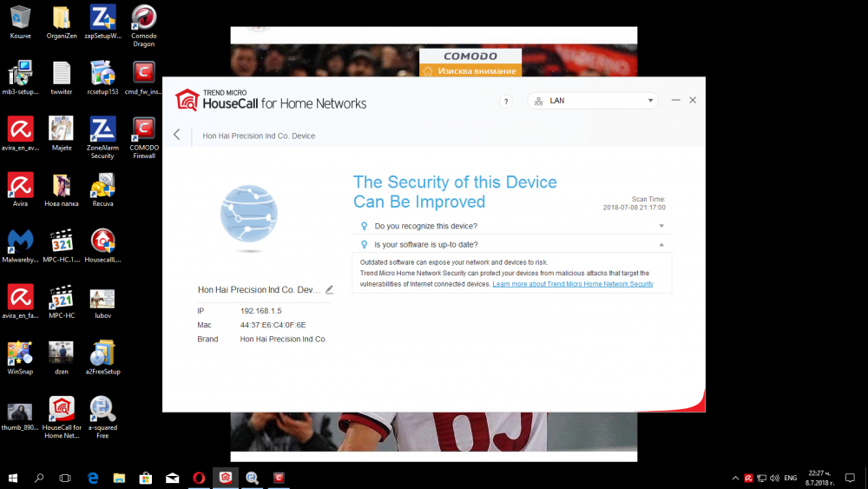Screen dimensions: 868x489
Task: Click the Hon Hai Precision Ind Co. Device breadcrumb
Action: (x=259, y=135)
